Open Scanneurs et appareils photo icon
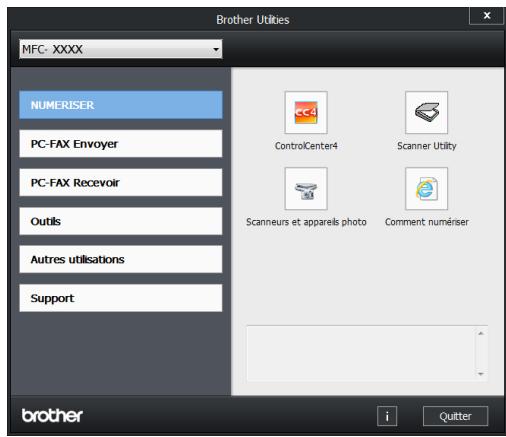This screenshot has height=437, width=506. (306, 189)
